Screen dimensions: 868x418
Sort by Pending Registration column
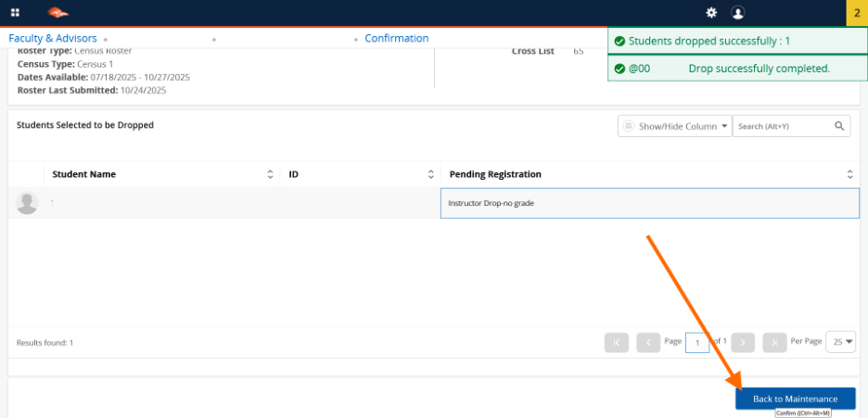coord(850,174)
